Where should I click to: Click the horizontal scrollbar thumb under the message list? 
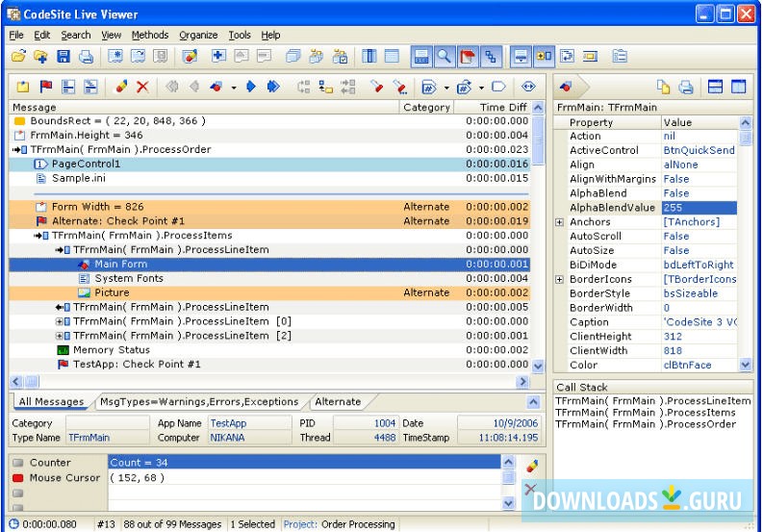pos(32,382)
